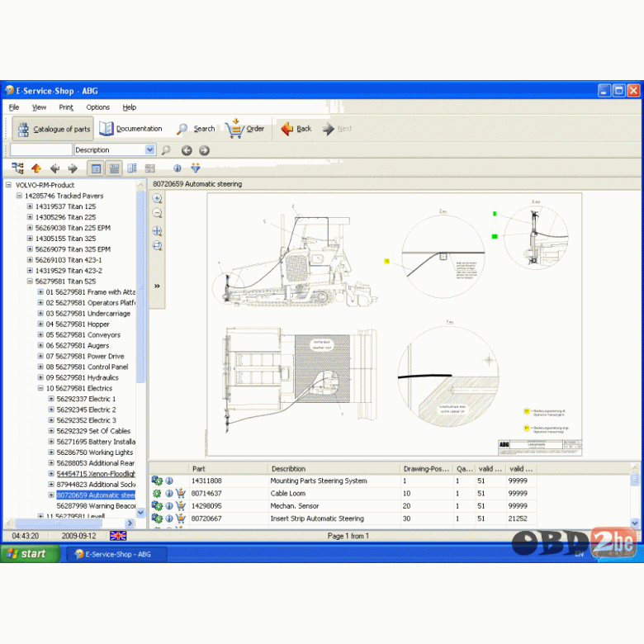Screen dimensions: 644x644
Task: Select 54454715 Xenon-Floodlight tree item
Action: 96,474
